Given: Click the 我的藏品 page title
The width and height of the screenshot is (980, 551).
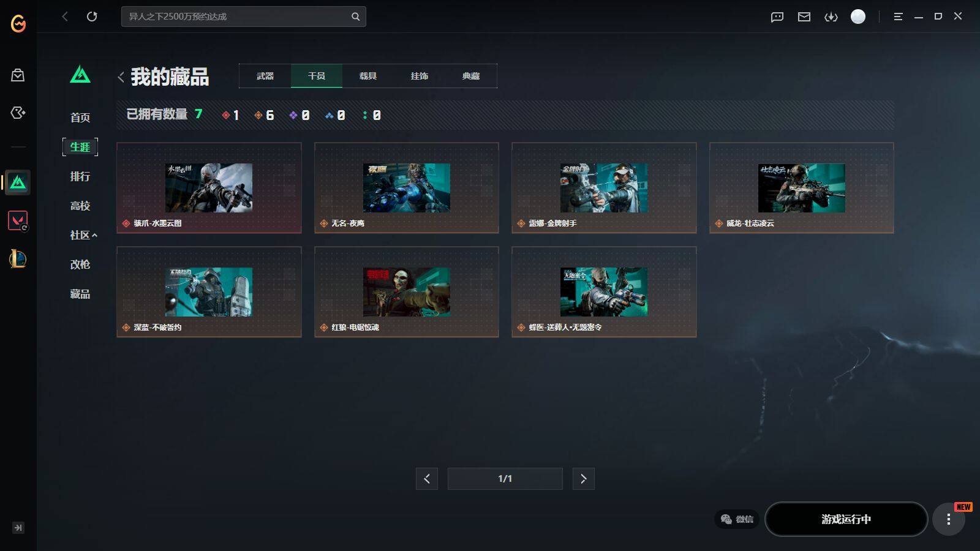Looking at the screenshot, I should [170, 77].
